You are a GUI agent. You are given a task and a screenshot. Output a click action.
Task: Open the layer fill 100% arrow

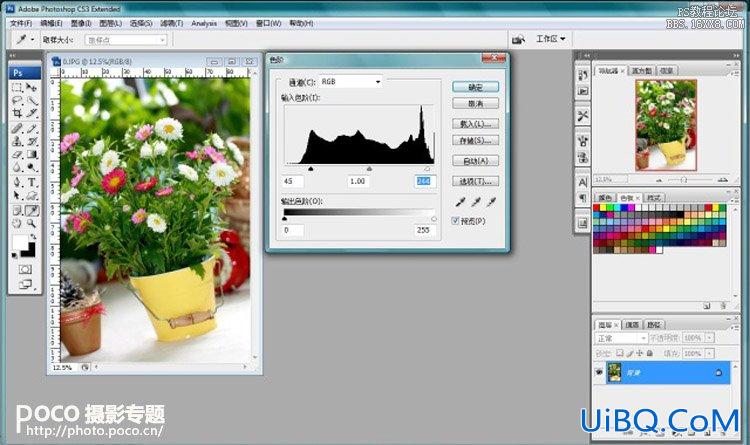[710, 353]
